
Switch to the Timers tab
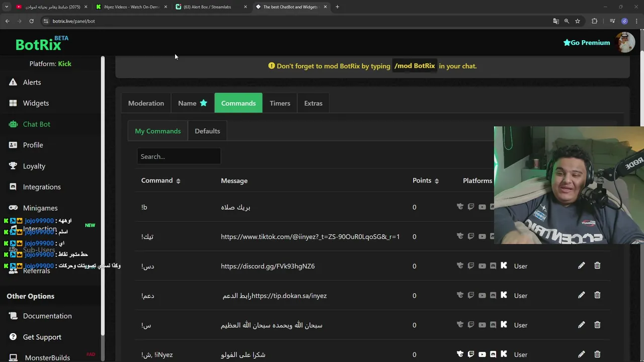point(280,103)
